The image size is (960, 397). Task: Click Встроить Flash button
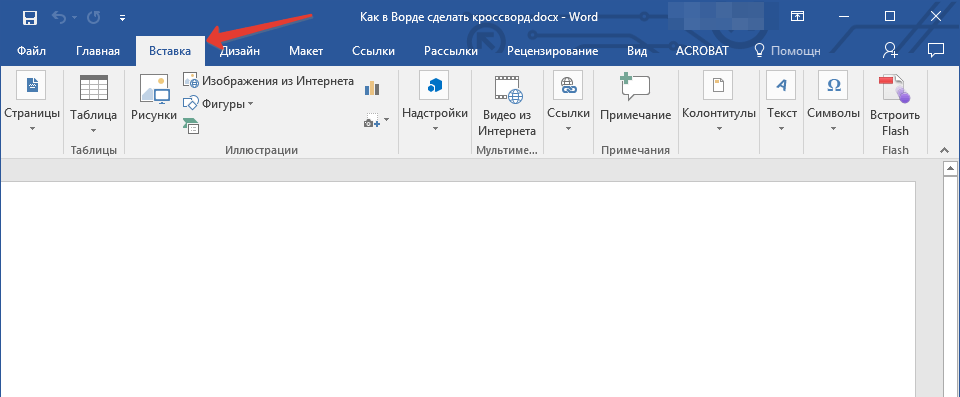(895, 105)
